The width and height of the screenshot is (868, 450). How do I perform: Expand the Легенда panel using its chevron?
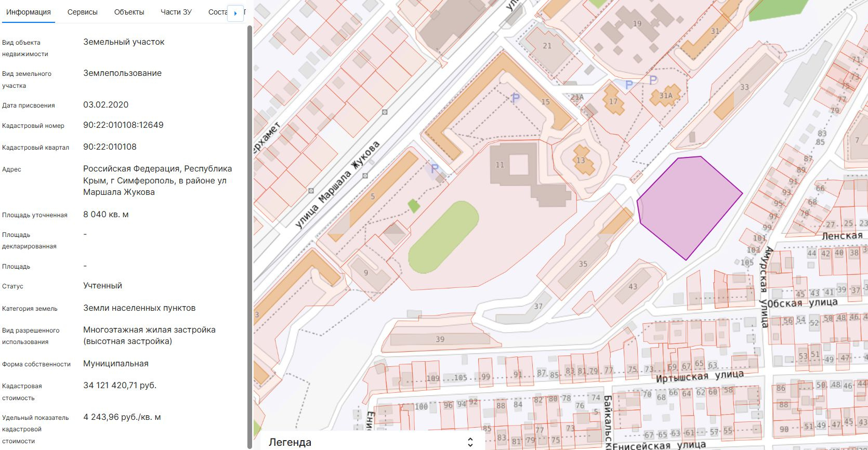click(x=470, y=442)
